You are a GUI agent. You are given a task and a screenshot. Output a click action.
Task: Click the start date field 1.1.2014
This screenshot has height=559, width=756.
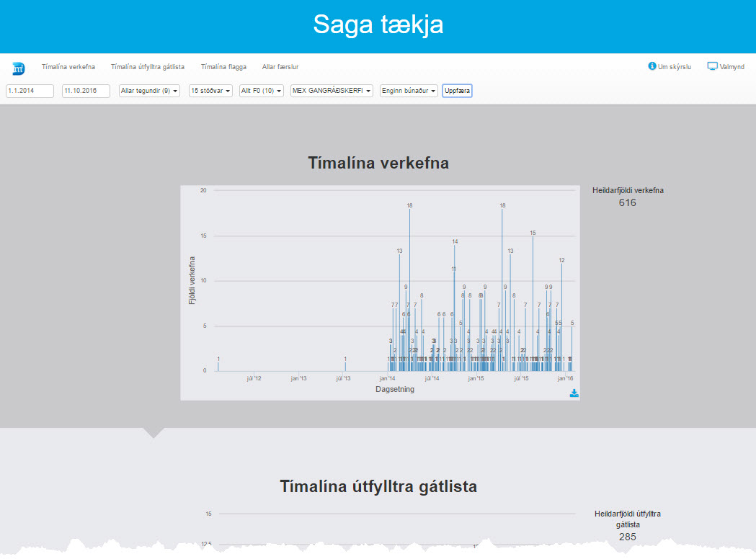click(30, 91)
